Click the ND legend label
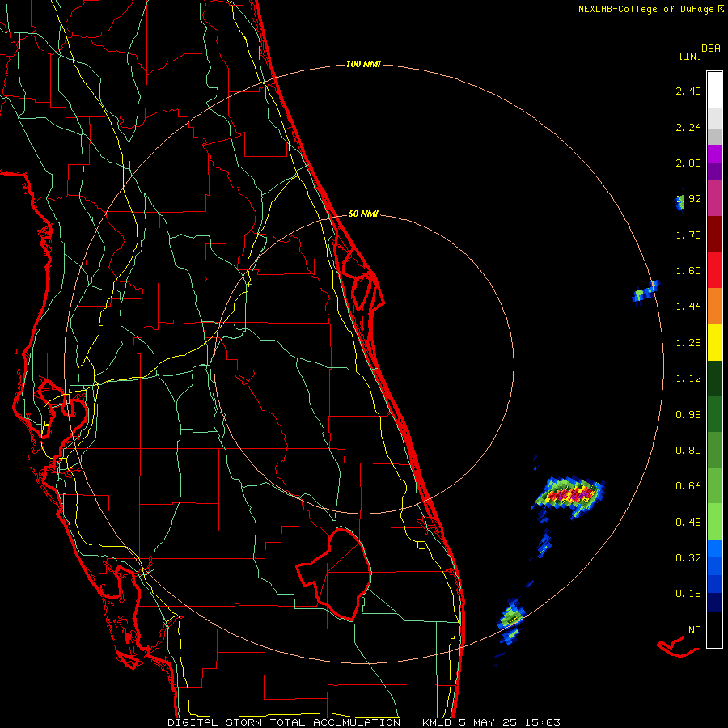Screen dimensions: 728x728 pos(695,630)
